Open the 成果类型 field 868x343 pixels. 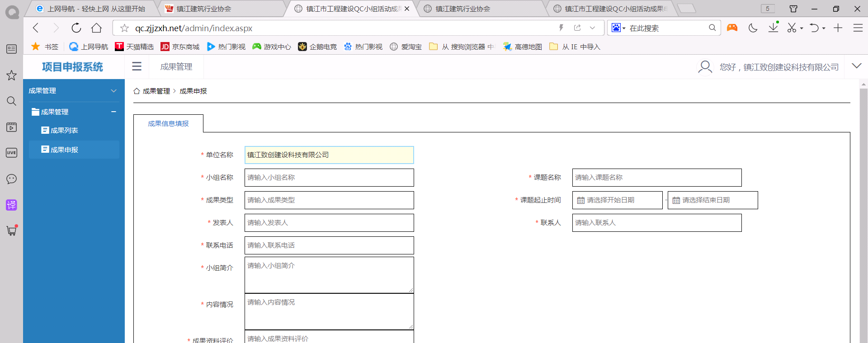[x=329, y=200]
